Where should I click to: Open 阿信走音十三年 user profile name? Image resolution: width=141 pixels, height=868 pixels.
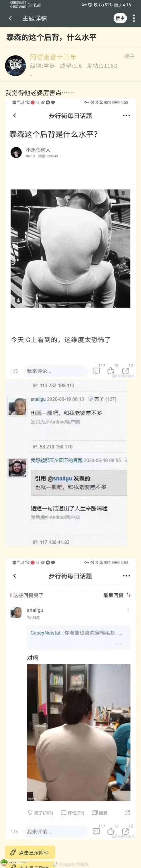click(x=53, y=57)
